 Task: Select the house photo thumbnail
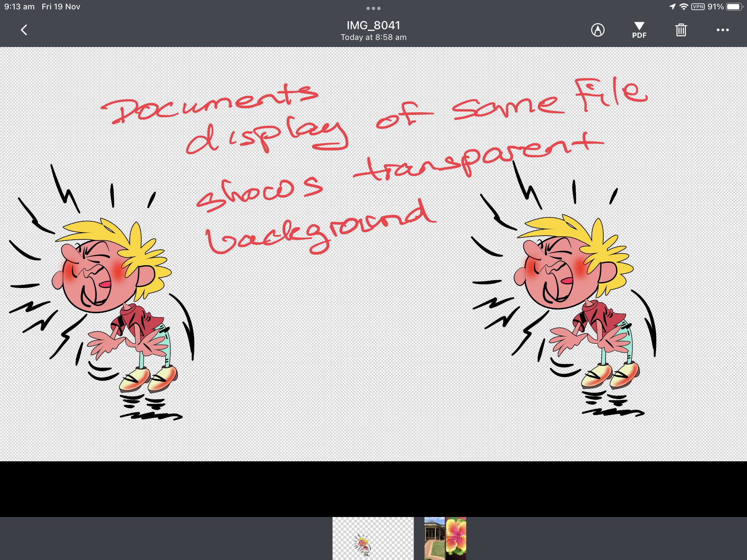point(434,539)
